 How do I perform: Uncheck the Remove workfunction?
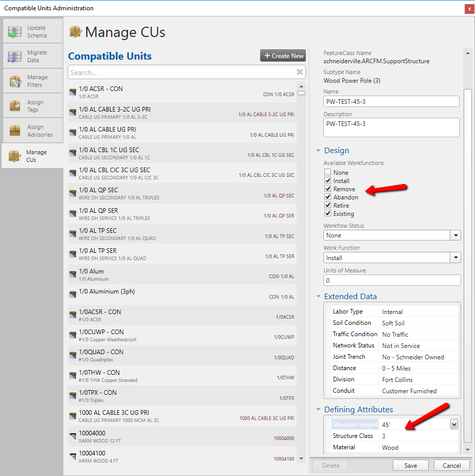[x=328, y=189]
